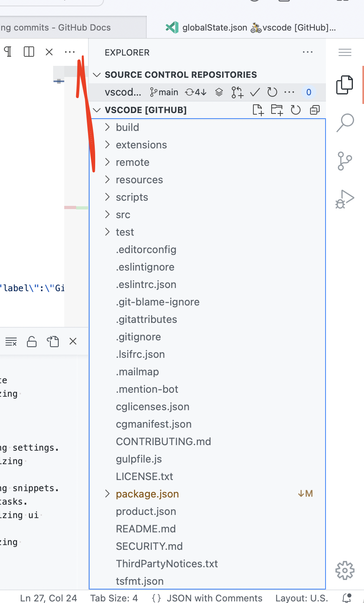Click the Layout: U.S. status bar entry
Viewport: 364px width, 603px height.
302,598
